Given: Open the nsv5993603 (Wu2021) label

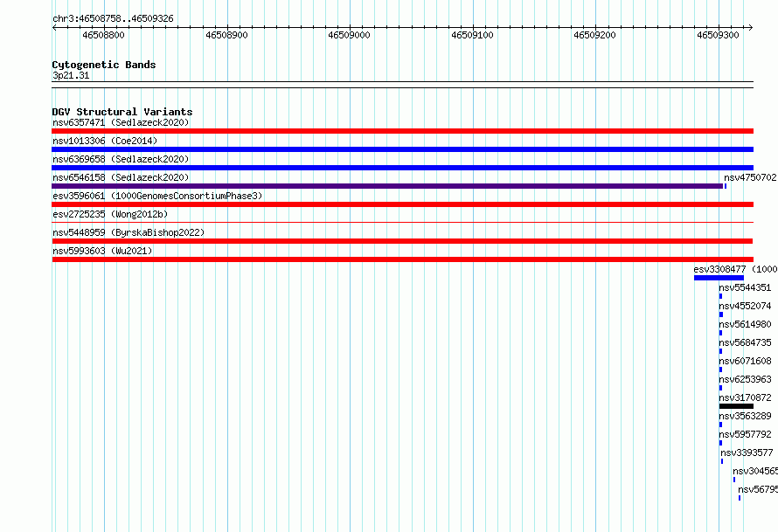Looking at the screenshot, I should point(102,251).
